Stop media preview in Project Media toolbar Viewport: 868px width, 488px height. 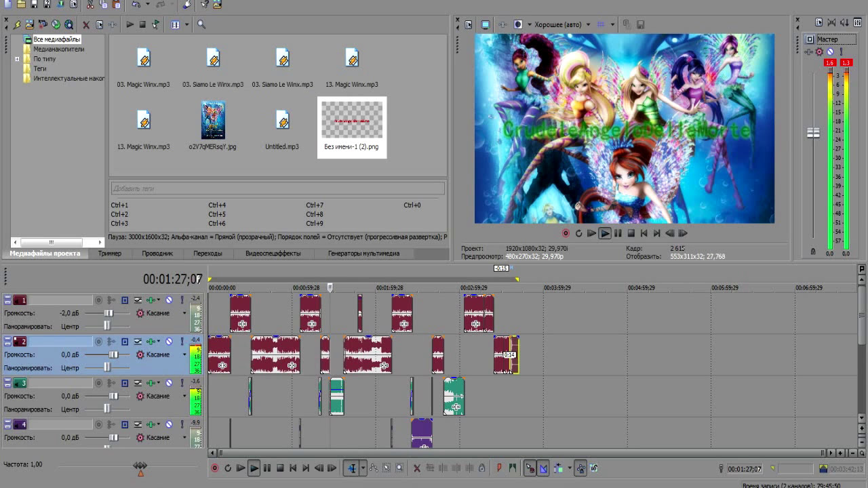[x=142, y=24]
